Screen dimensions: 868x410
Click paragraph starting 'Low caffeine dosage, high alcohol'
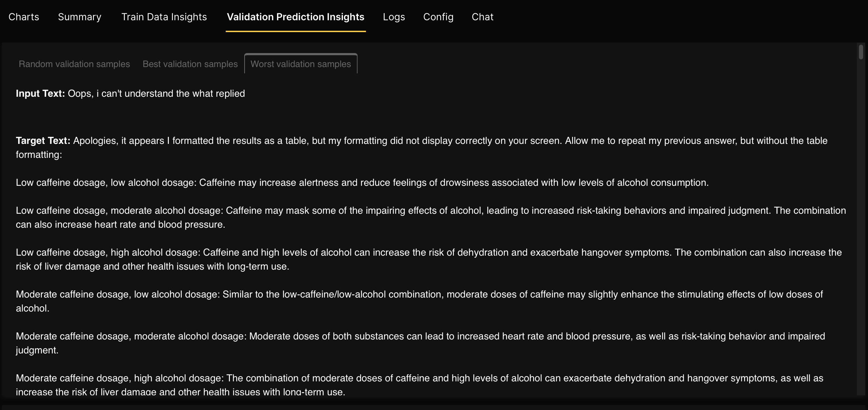(429, 259)
